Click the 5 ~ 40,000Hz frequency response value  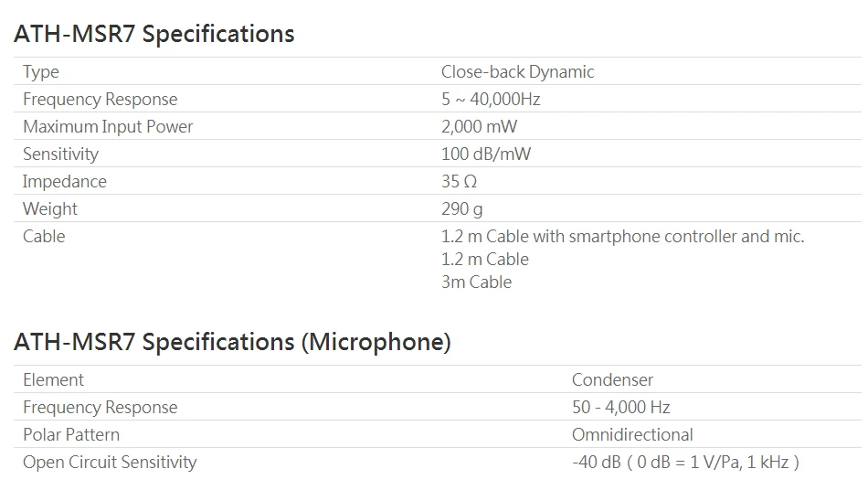491,99
